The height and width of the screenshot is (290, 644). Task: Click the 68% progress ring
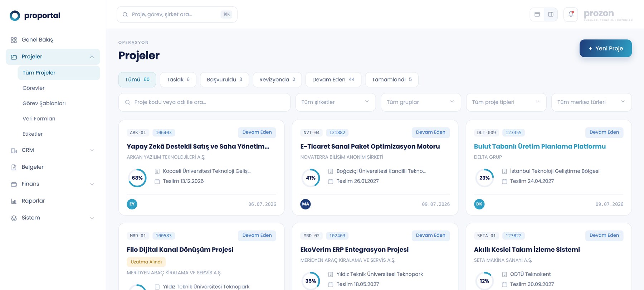click(137, 178)
